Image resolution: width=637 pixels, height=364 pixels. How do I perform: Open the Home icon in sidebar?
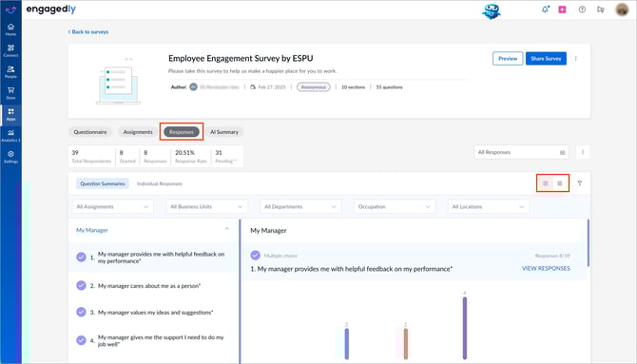pyautogui.click(x=11, y=29)
